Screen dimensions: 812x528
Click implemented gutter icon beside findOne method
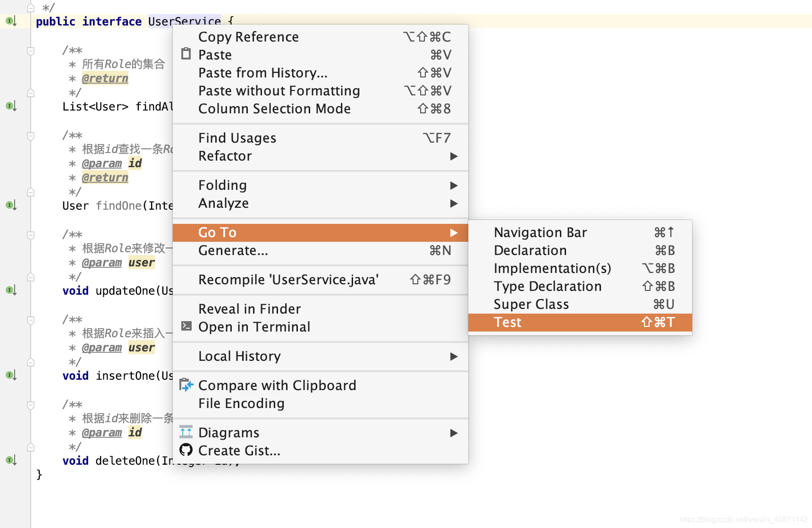tap(11, 205)
